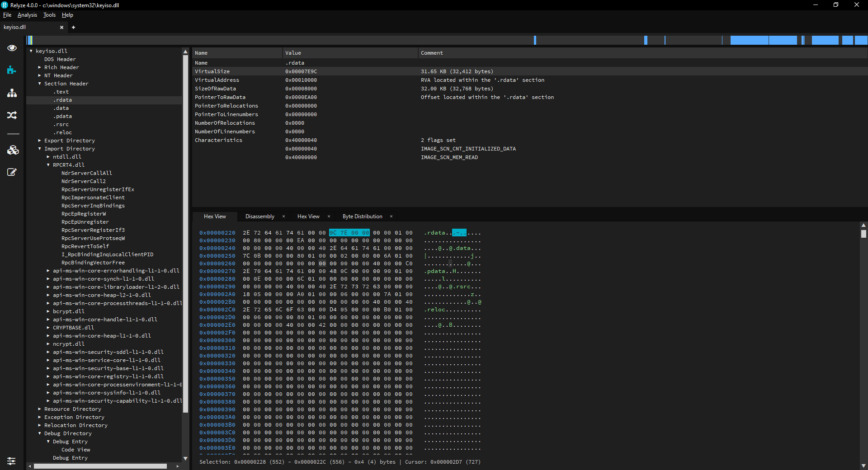Screen dimensions: 868x470
Task: Close the Disassembly tab
Action: pos(283,216)
